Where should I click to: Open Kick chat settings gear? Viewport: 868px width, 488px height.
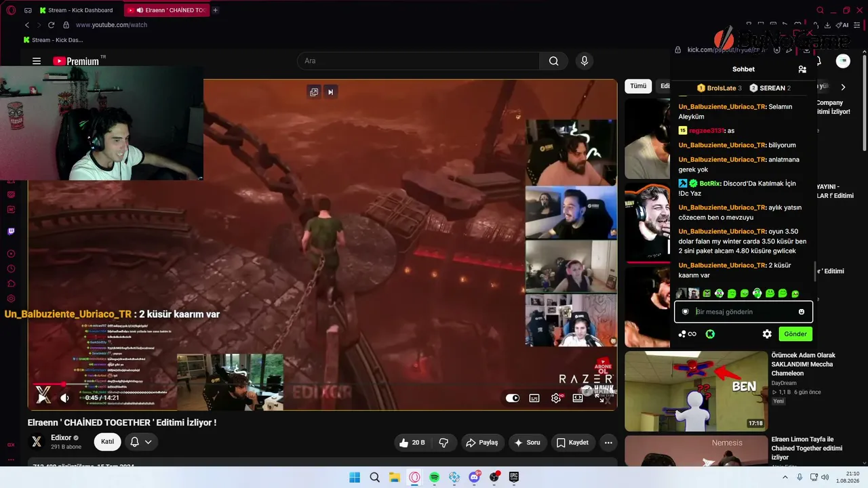coord(767,334)
